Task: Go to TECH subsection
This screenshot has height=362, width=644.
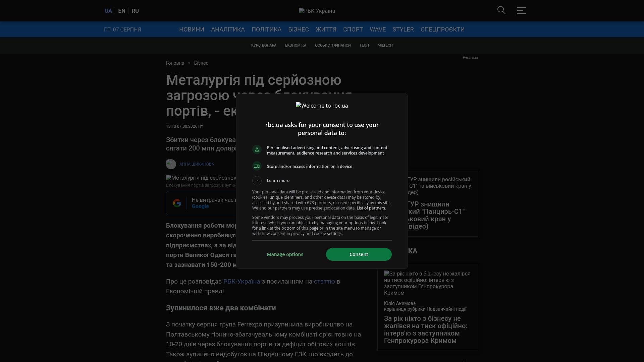Action: tap(364, 45)
